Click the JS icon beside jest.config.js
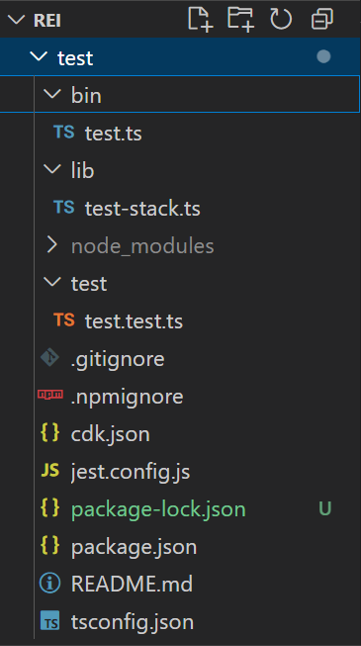The image size is (361, 646). 50,470
